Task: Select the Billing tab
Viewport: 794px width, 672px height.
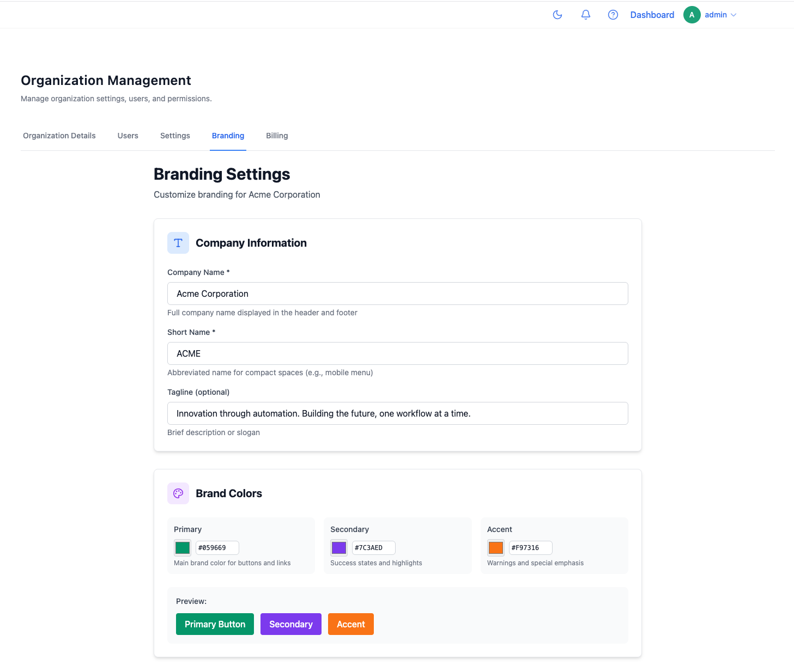Action: 277,136
